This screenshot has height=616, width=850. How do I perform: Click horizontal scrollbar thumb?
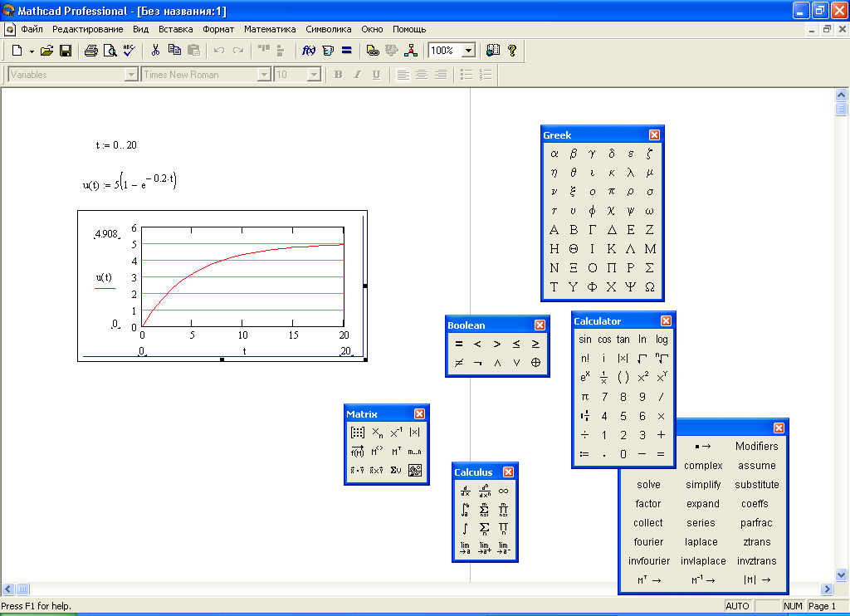point(22,589)
